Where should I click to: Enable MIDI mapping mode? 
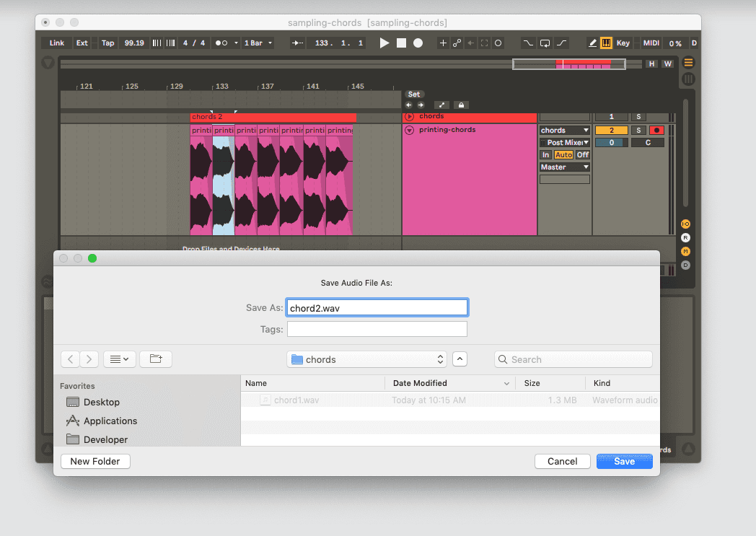tap(650, 43)
